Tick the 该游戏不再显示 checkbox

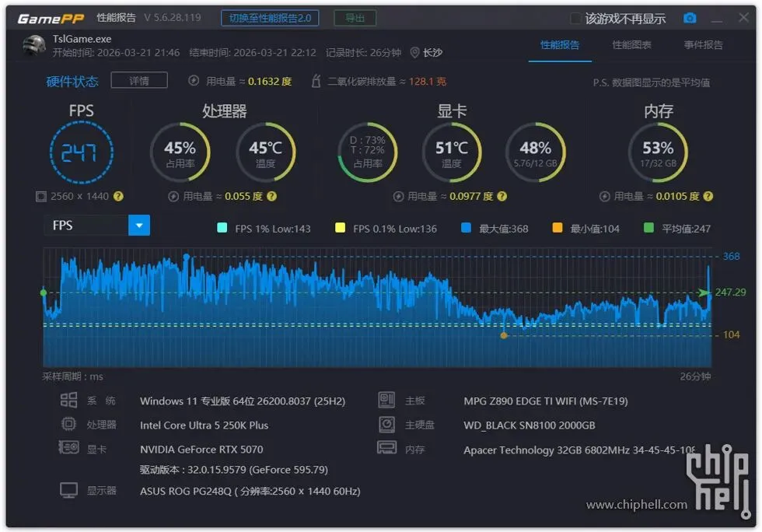pos(575,19)
